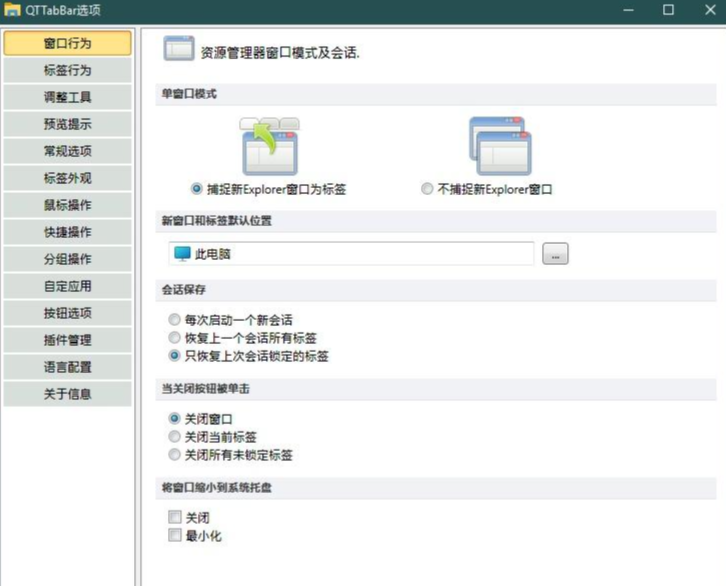Switch to 调整工具 tab
Image resolution: width=726 pixels, height=586 pixels.
pos(67,97)
